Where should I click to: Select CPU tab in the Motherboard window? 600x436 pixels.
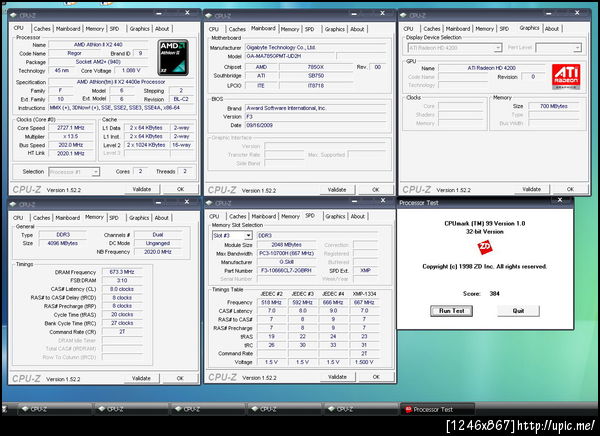click(214, 29)
